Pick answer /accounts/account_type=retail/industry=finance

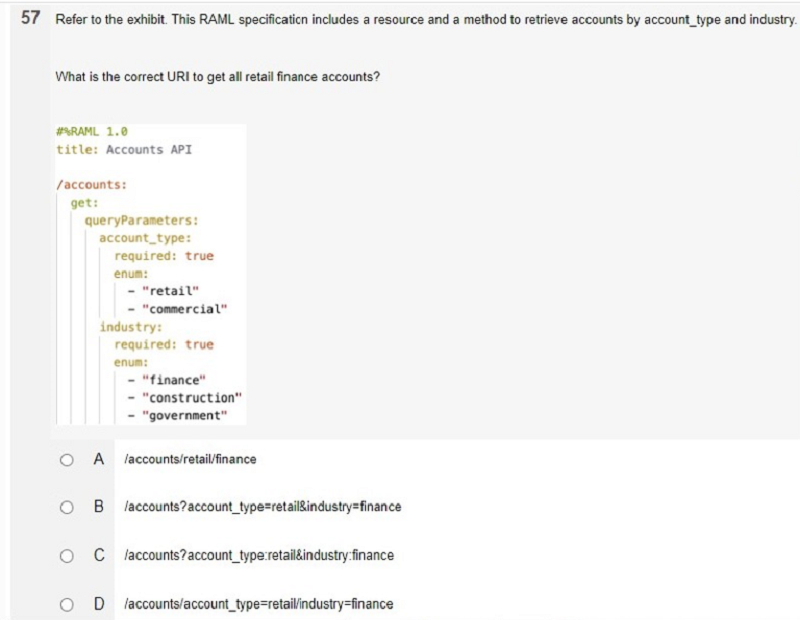[259, 604]
